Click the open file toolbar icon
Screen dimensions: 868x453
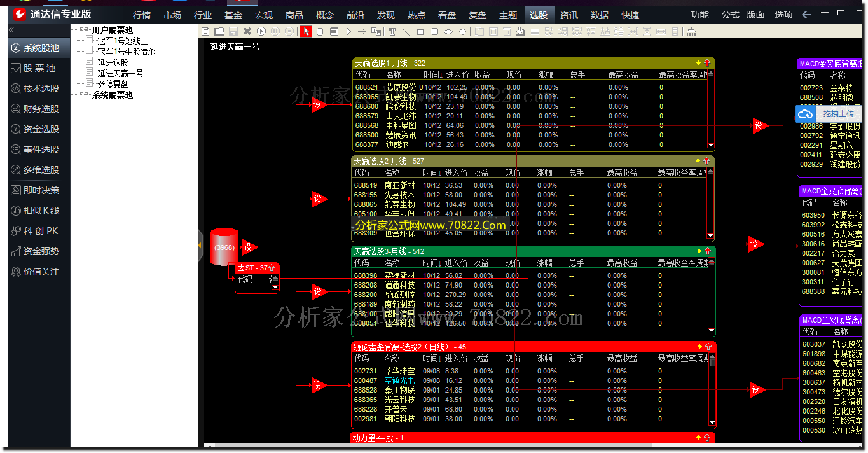[219, 31]
